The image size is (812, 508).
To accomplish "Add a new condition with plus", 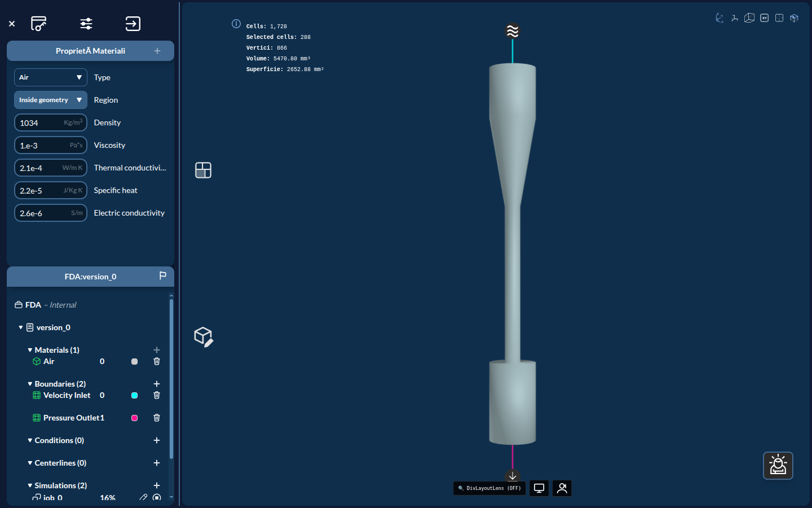I will coord(157,440).
